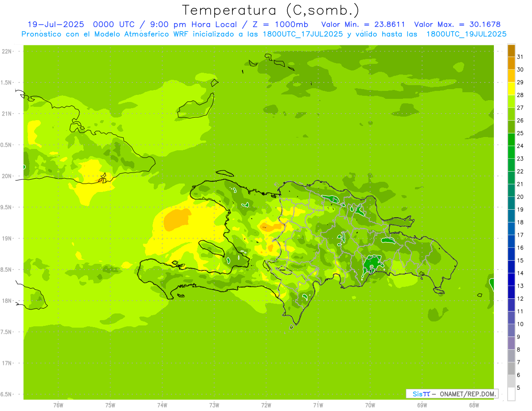532x411 pixels.
Task: Click the teal legend swatch between 19 and 20
Action: (x=511, y=203)
